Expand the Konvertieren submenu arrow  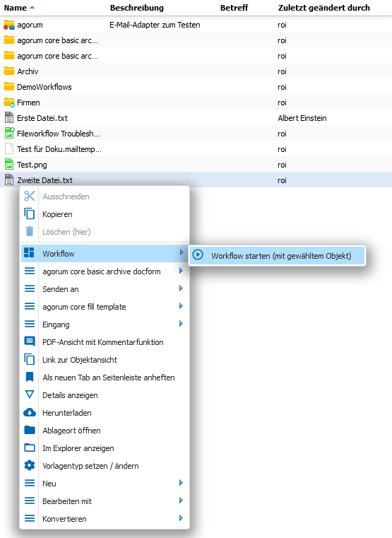pos(182,517)
